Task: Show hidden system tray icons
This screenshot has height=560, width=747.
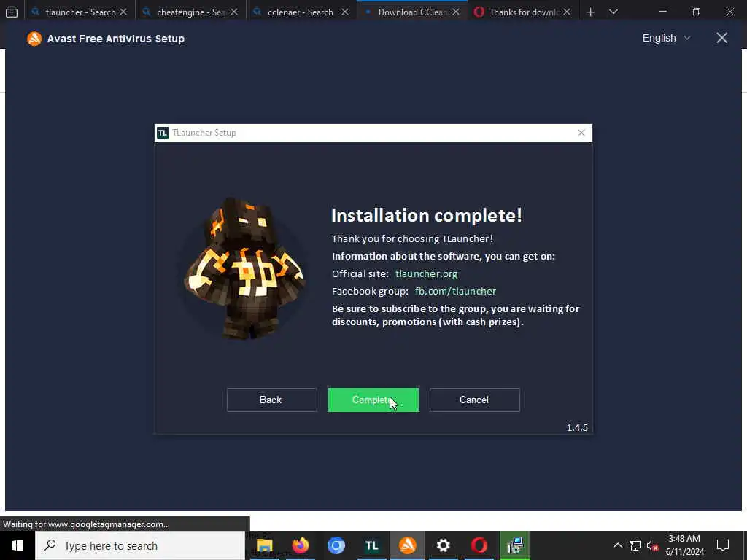Action: point(617,545)
